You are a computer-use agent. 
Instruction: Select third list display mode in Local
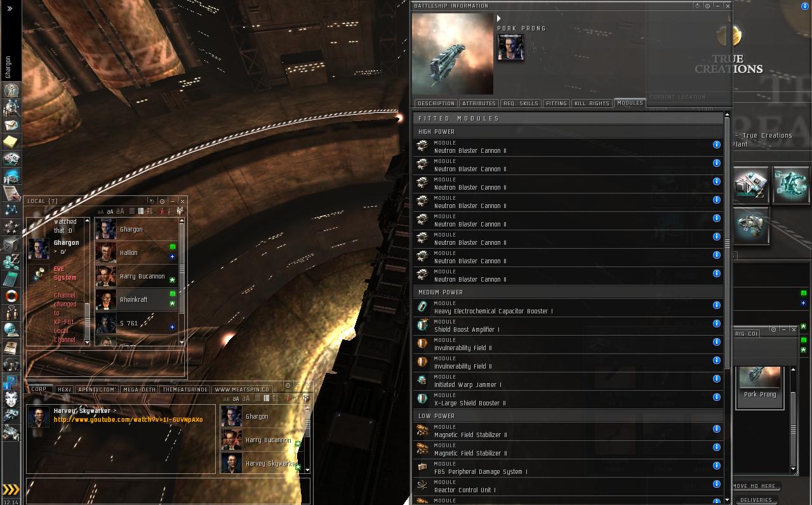(149, 212)
